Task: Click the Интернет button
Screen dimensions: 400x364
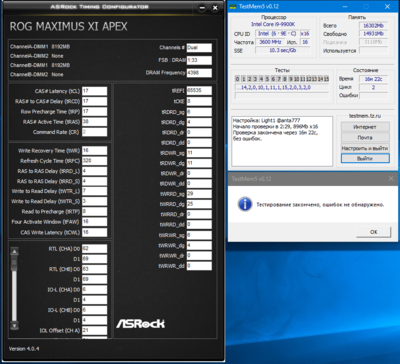Action: [x=365, y=127]
